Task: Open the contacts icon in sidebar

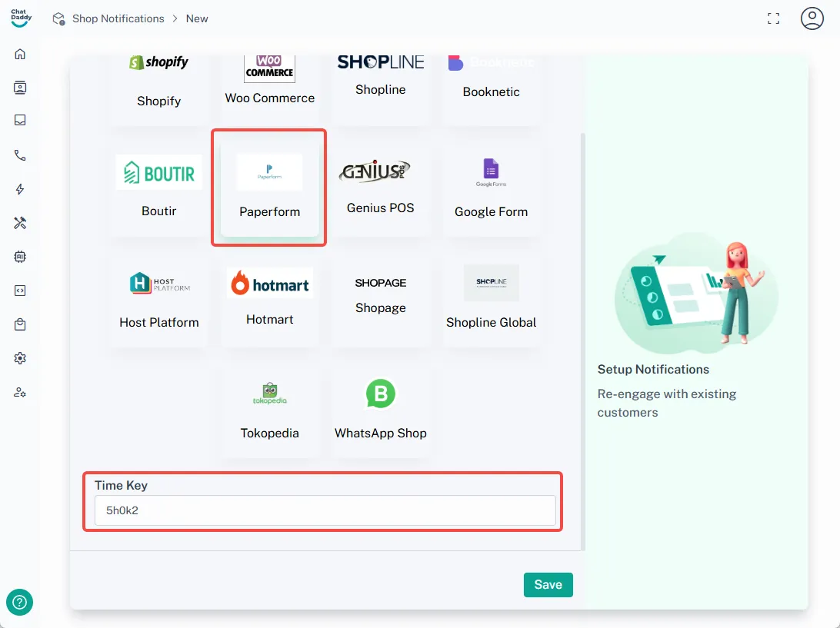Action: point(20,88)
